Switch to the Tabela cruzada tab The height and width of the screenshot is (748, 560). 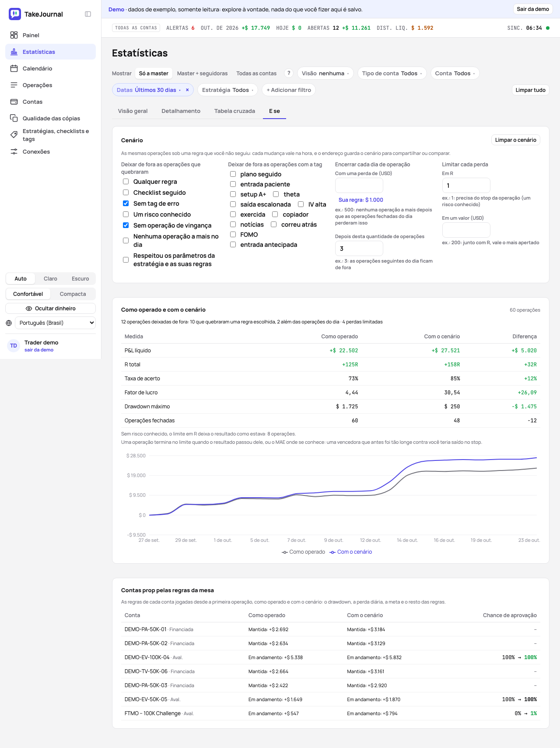(234, 111)
